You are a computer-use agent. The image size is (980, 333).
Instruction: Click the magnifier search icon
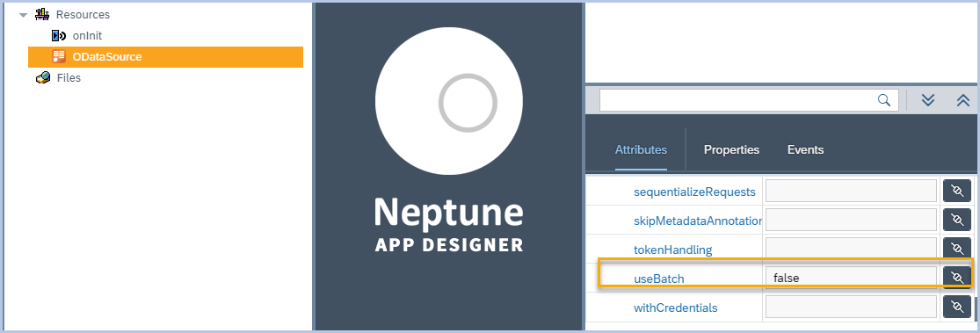(883, 100)
